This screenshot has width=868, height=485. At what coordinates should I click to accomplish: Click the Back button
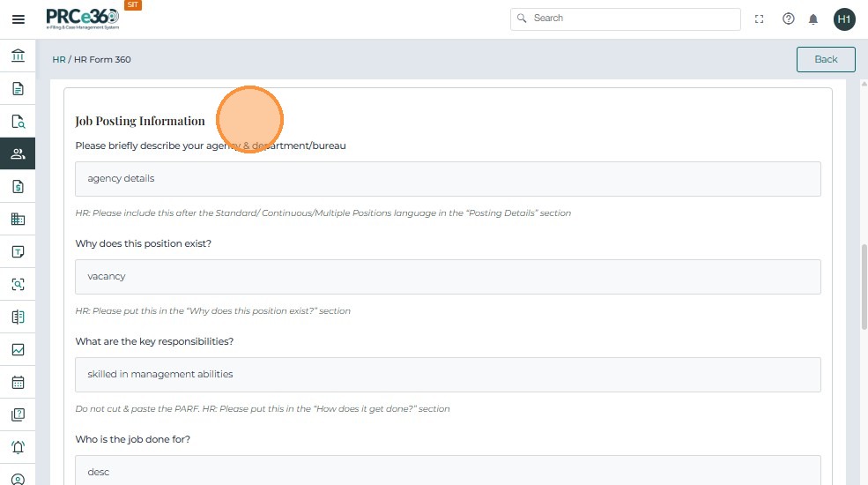[x=826, y=59]
